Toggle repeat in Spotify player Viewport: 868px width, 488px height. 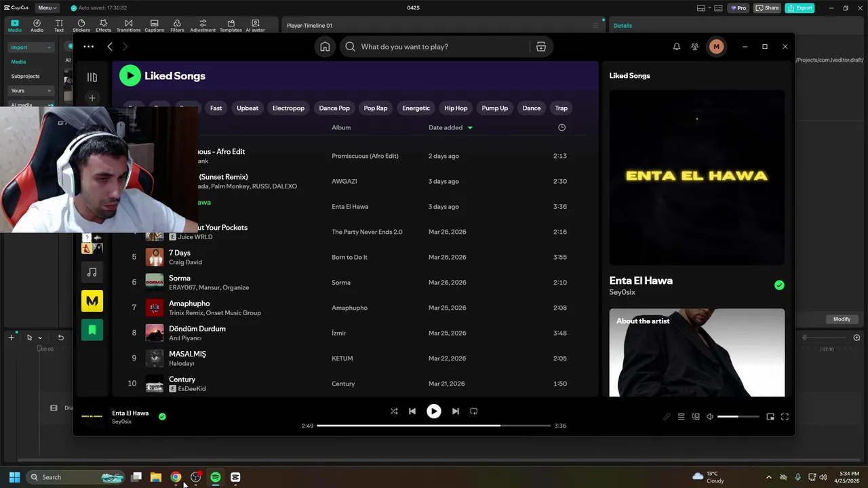[474, 411]
